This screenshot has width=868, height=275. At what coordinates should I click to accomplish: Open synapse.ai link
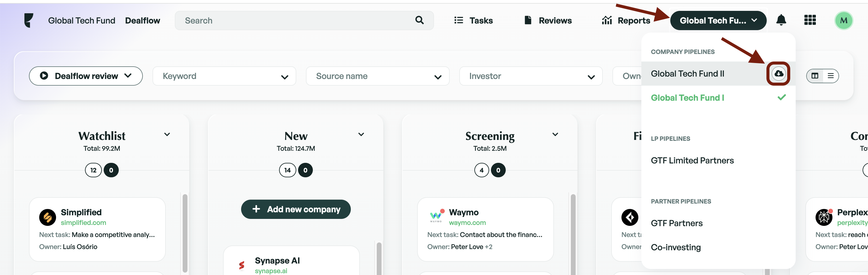pos(271,270)
